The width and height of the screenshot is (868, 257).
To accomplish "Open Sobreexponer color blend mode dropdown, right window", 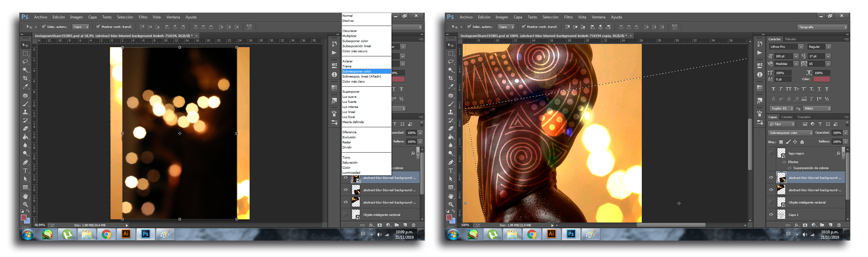I will click(790, 133).
